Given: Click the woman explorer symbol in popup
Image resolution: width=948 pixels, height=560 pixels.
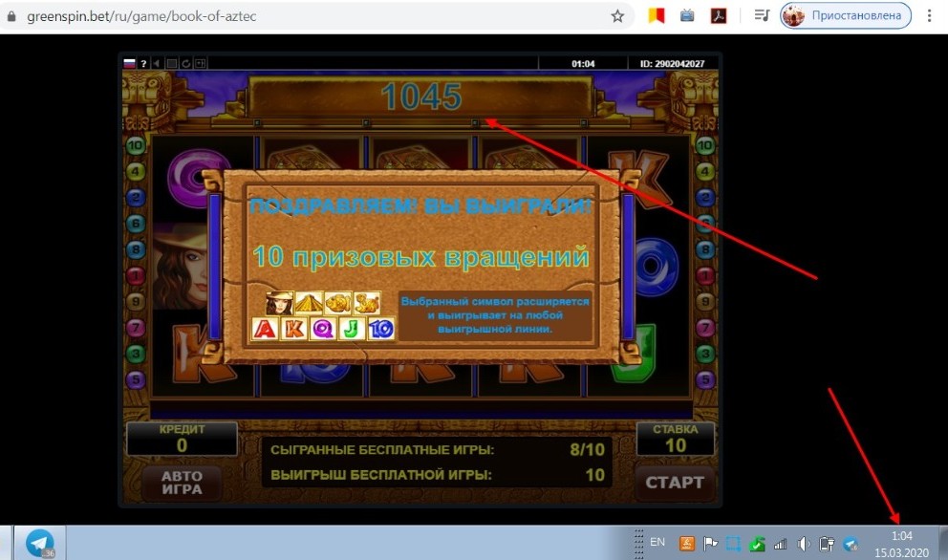Looking at the screenshot, I should (279, 303).
